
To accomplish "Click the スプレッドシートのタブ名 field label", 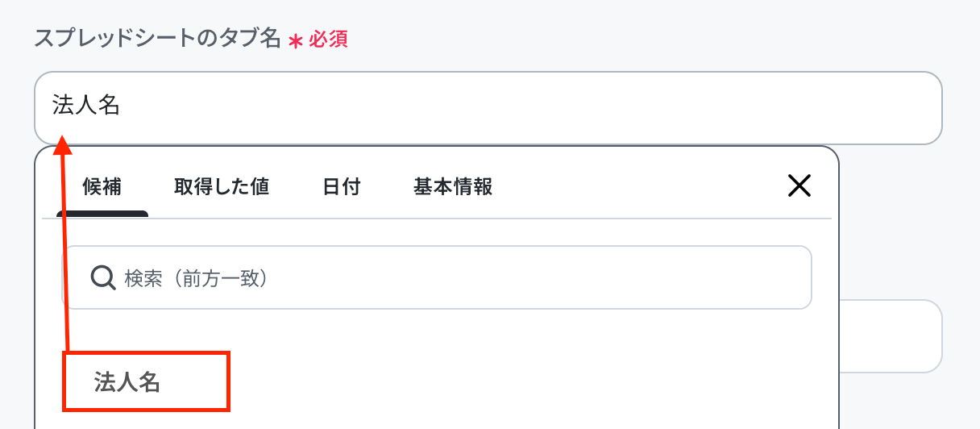I will [x=157, y=38].
